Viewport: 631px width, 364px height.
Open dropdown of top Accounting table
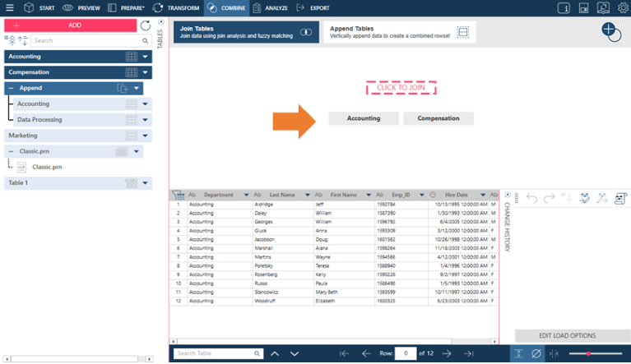click(146, 57)
